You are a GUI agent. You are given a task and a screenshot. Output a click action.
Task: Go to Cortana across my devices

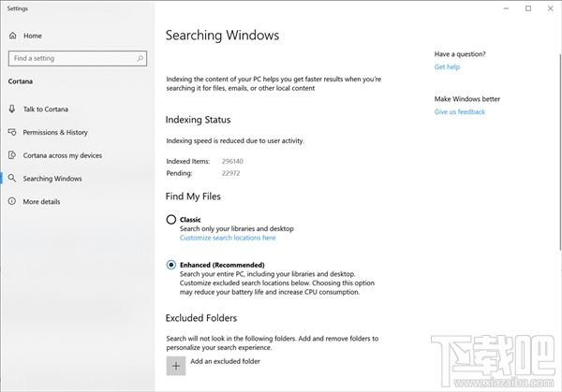(63, 155)
